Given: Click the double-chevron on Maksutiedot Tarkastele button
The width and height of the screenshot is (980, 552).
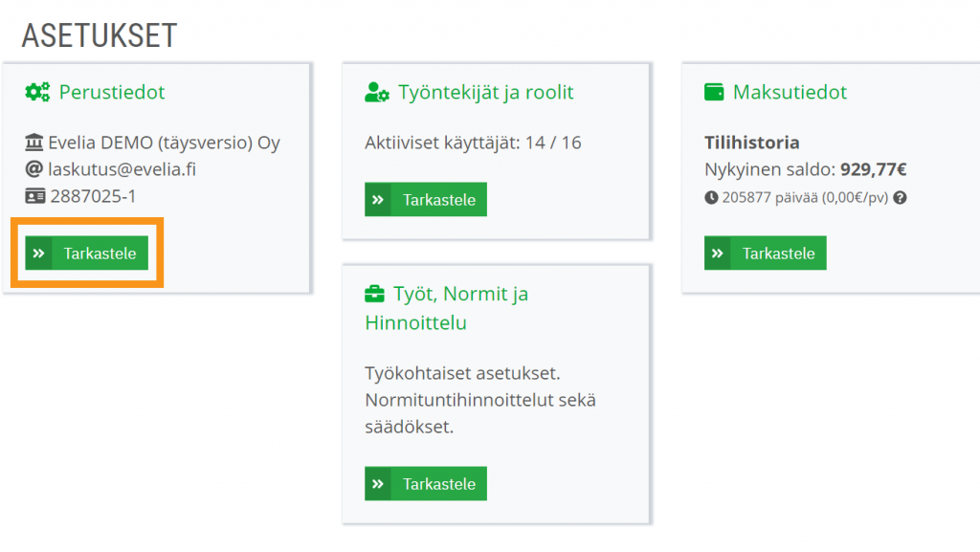Looking at the screenshot, I should (718, 253).
